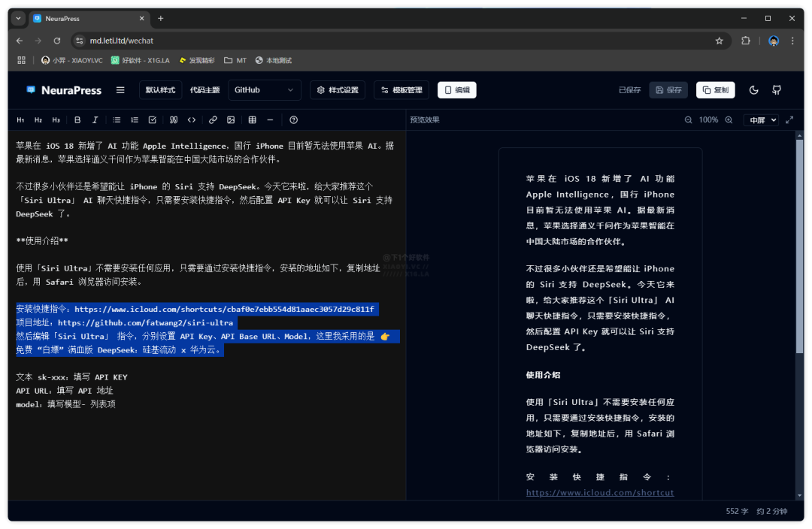Click the 编辑 edit button
The height and width of the screenshot is (529, 812).
coord(457,90)
